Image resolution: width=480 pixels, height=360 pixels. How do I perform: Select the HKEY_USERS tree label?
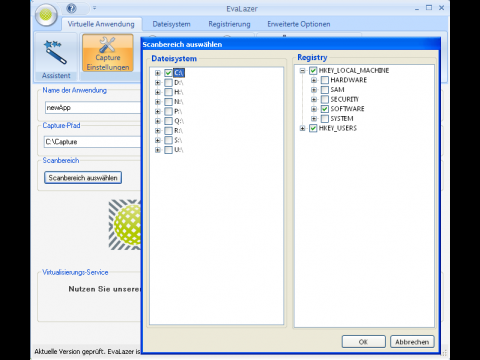[338, 128]
